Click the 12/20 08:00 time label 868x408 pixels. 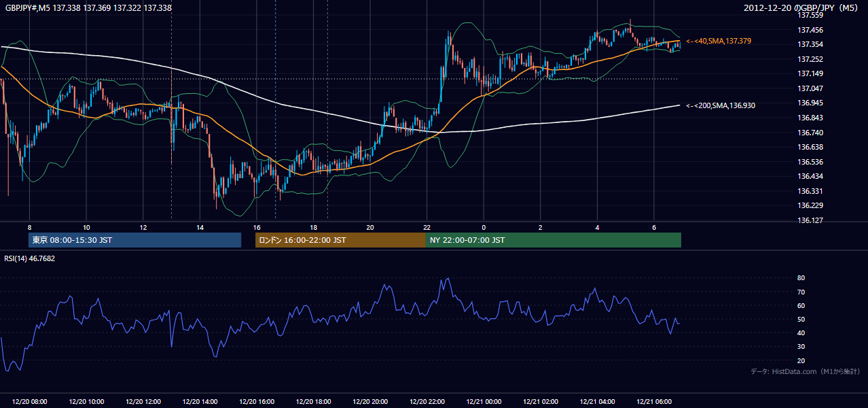(30, 402)
